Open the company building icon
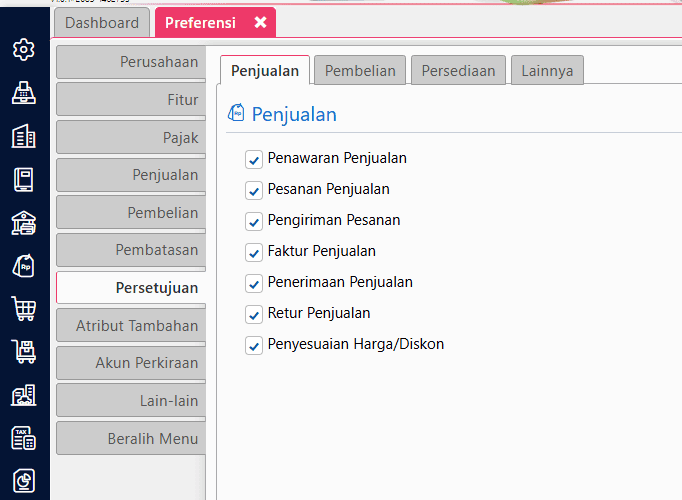 click(23, 136)
